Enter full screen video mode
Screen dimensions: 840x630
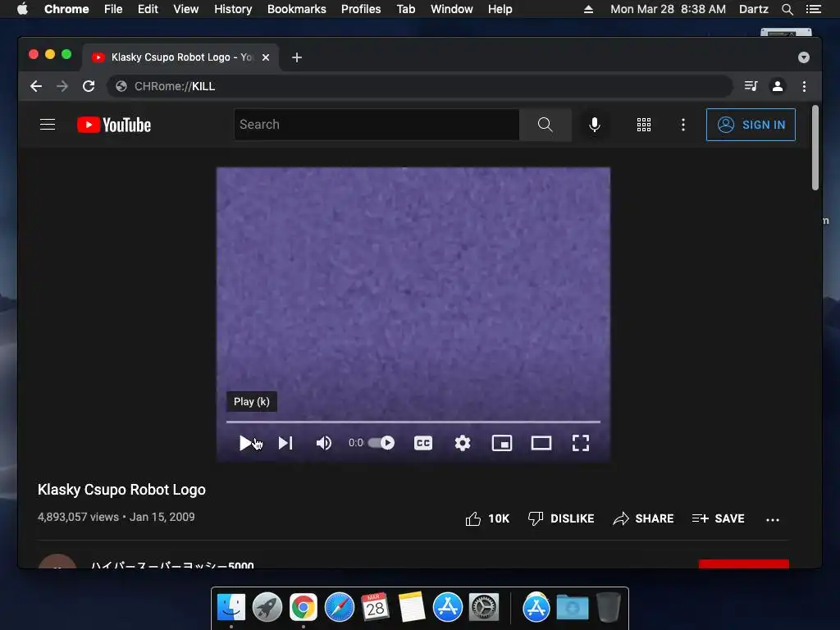pyautogui.click(x=581, y=443)
